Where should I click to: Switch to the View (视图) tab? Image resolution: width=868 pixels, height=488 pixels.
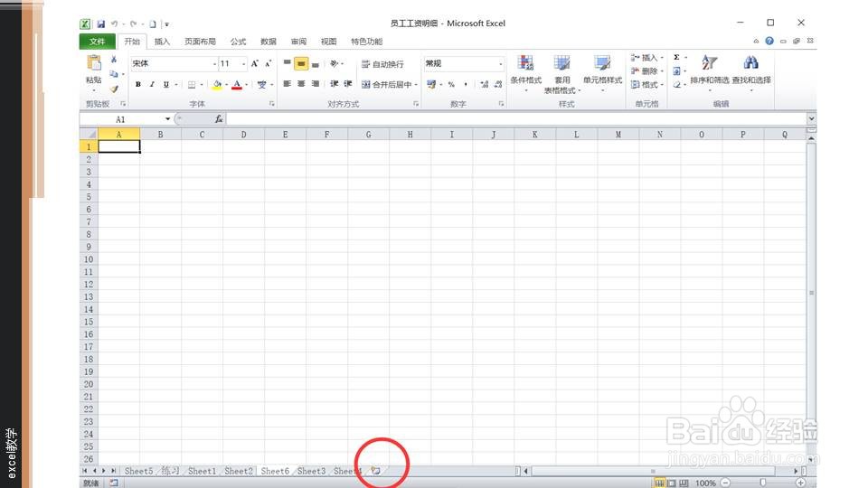click(x=328, y=42)
